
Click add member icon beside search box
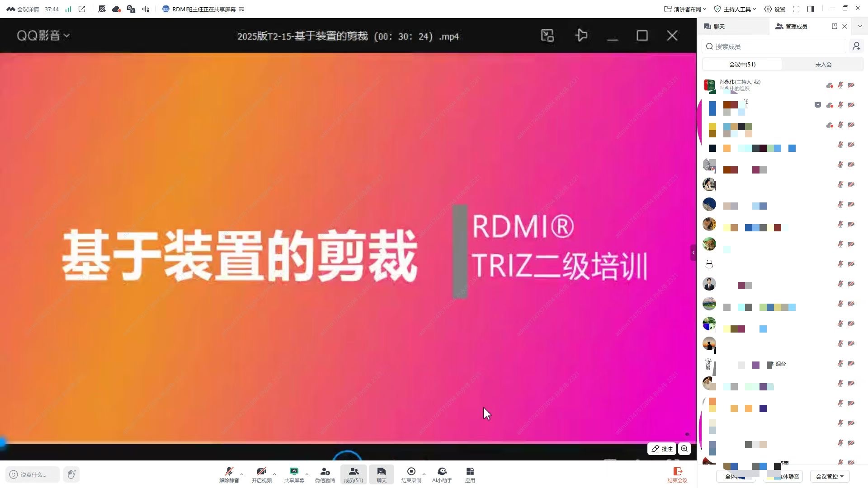(x=856, y=46)
